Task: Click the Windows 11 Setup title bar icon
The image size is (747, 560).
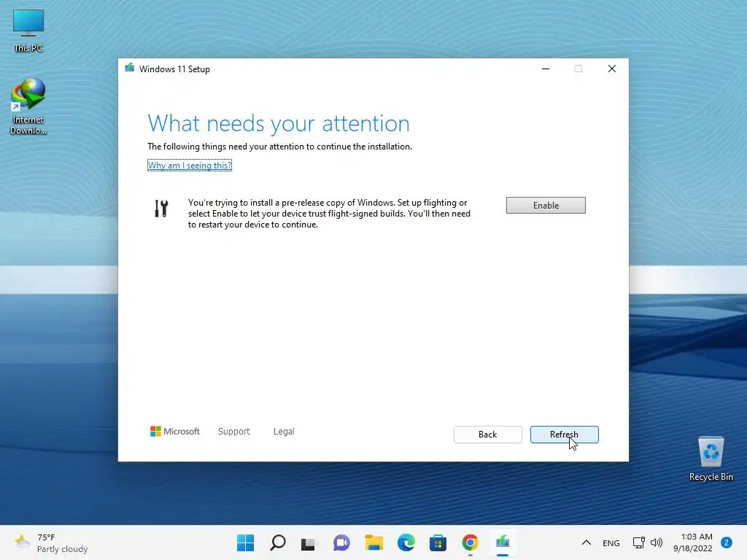Action: click(130, 68)
